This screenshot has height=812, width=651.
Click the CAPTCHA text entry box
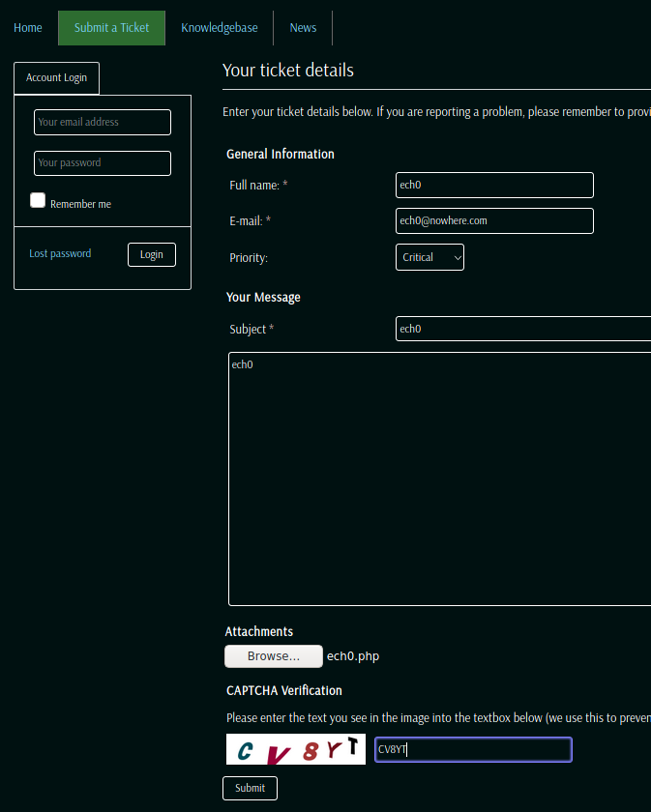click(x=473, y=750)
